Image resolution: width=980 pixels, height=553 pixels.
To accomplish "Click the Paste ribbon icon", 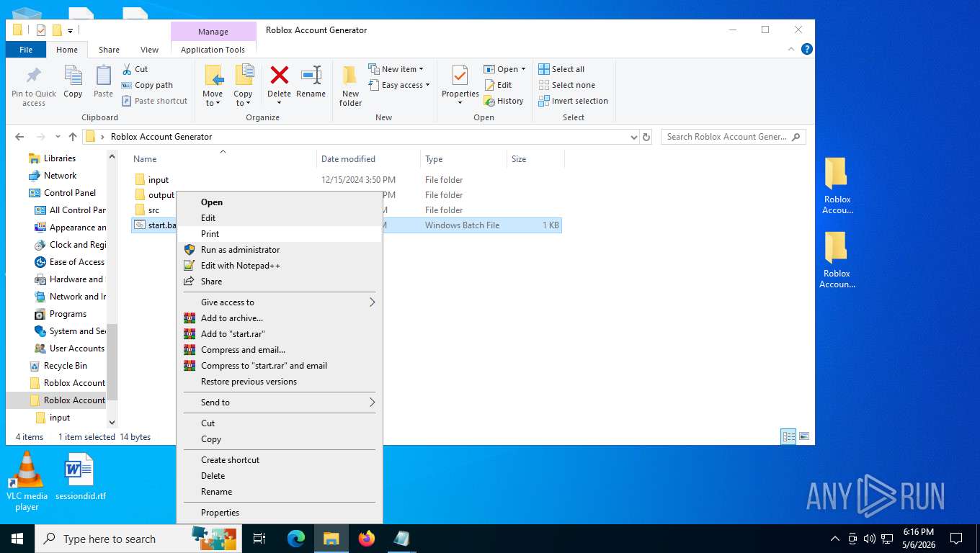I will coord(103,82).
